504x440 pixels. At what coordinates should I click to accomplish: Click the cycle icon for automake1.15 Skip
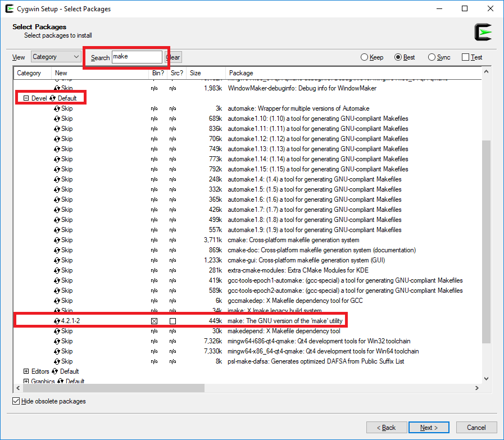[57, 169]
